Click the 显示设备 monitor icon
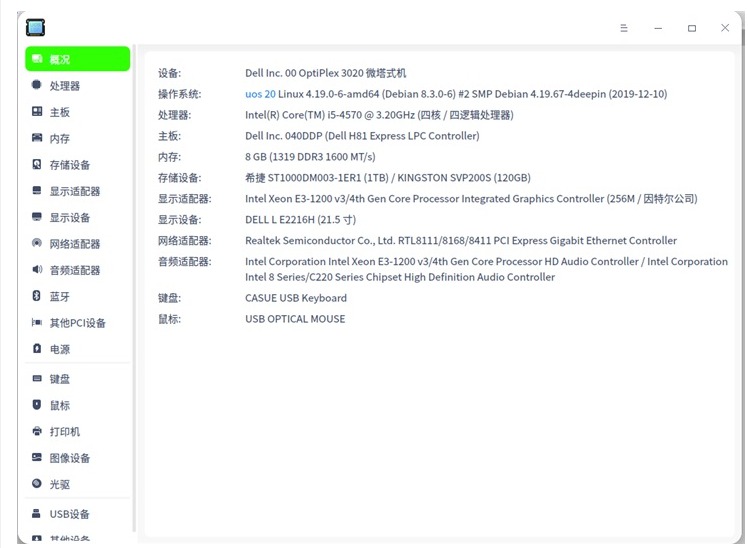 (37, 217)
